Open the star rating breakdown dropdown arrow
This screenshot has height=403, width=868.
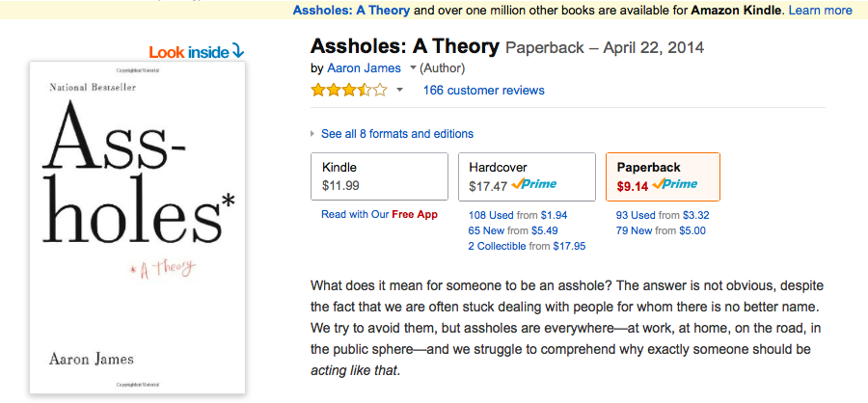coord(399,91)
